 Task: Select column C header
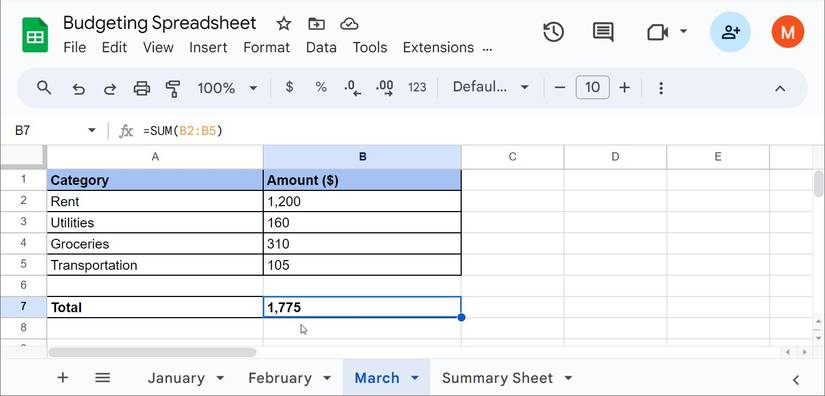(x=512, y=157)
